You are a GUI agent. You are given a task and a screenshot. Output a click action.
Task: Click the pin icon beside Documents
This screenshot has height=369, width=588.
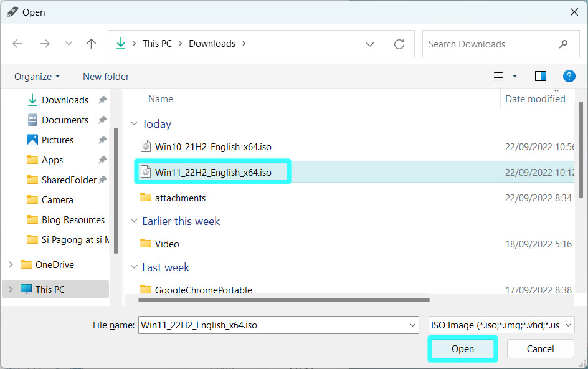pyautogui.click(x=102, y=120)
